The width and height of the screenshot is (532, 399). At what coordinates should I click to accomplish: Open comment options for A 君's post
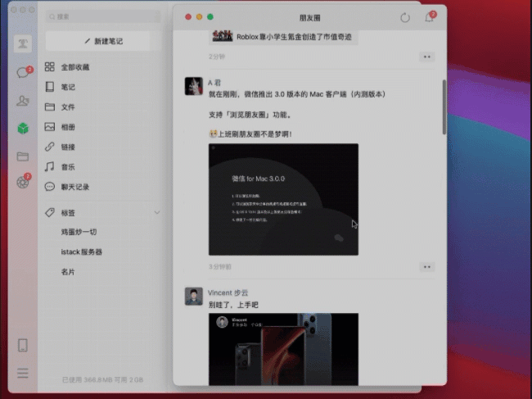[x=426, y=267]
